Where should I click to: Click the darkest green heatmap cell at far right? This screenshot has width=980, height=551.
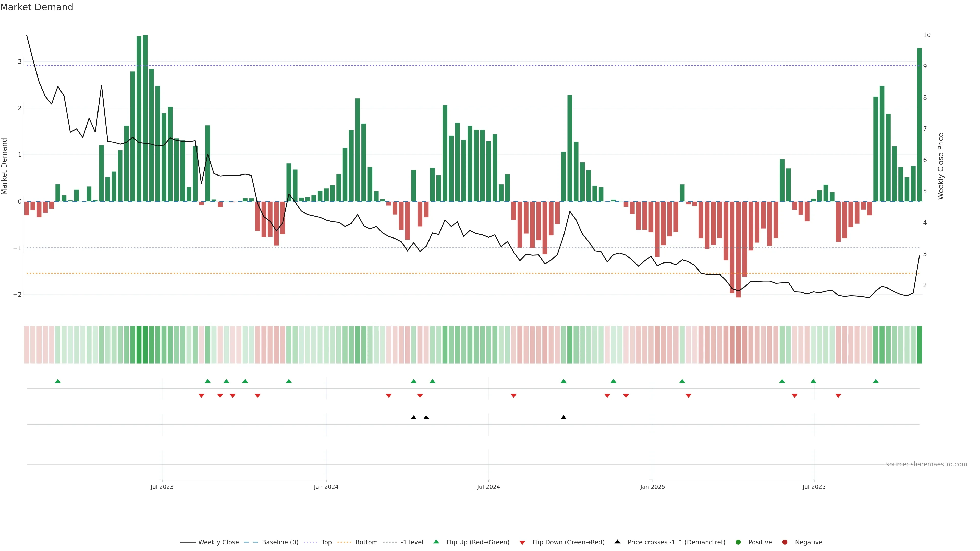tap(919, 345)
